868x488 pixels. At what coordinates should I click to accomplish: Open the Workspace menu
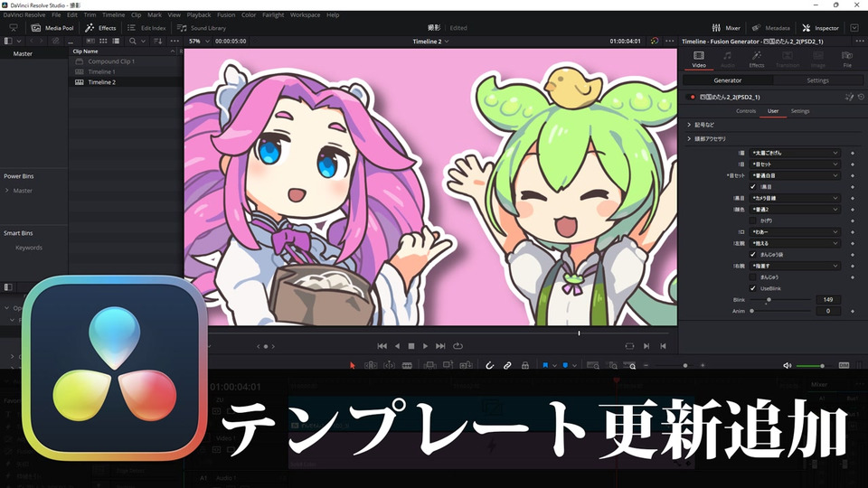(305, 15)
